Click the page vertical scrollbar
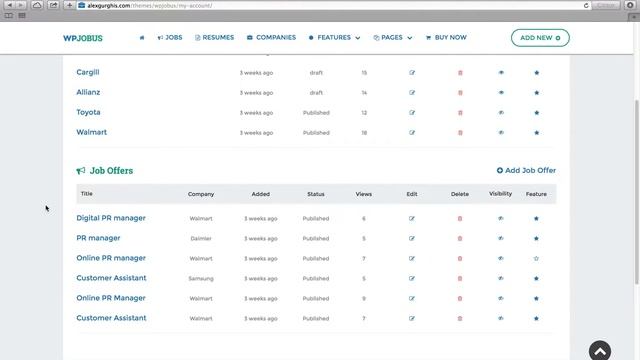This screenshot has height=360, width=640. (636, 192)
